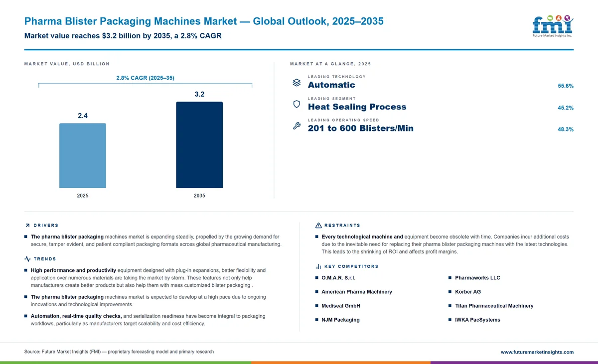Click the Key Competitors section heading
This screenshot has width=598, height=364.
click(351, 266)
